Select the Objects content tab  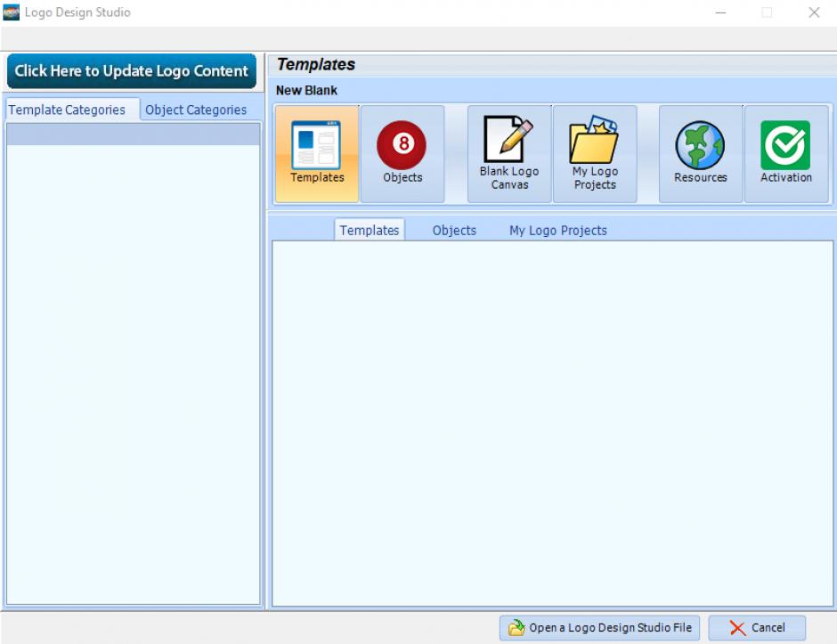coord(454,230)
